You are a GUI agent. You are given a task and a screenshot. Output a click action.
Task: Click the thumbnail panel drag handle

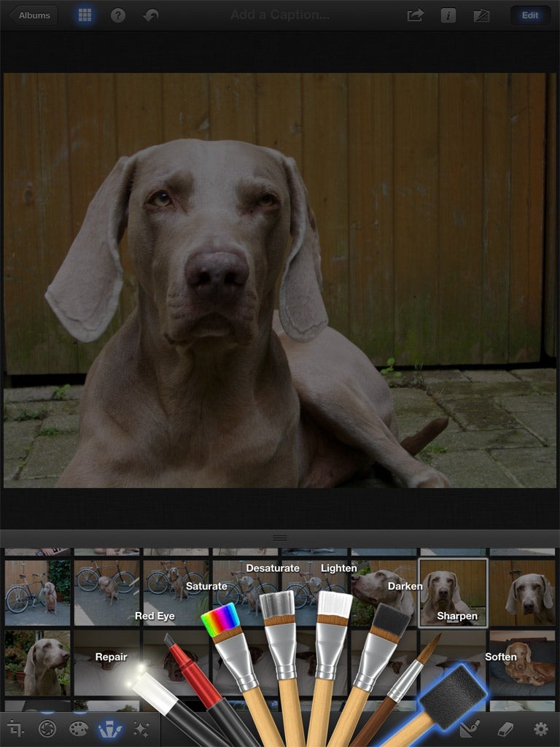click(x=280, y=538)
